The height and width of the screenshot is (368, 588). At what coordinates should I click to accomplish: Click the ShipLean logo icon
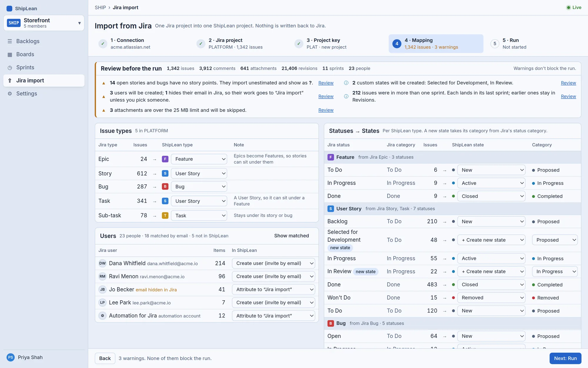[x=9, y=9]
